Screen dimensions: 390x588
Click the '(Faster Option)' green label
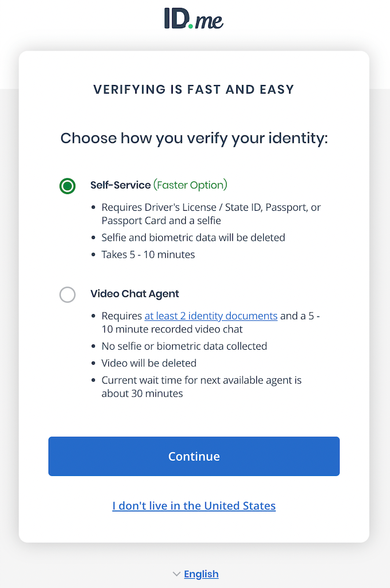point(191,185)
